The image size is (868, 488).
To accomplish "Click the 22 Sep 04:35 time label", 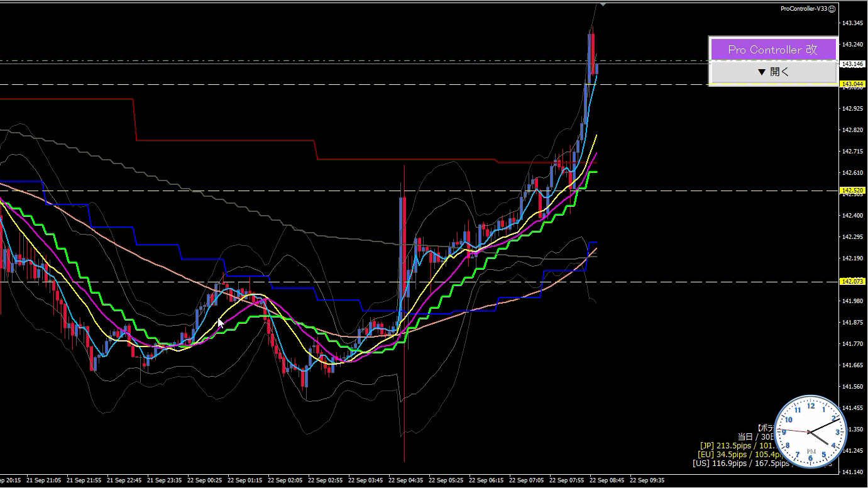I will [x=405, y=480].
